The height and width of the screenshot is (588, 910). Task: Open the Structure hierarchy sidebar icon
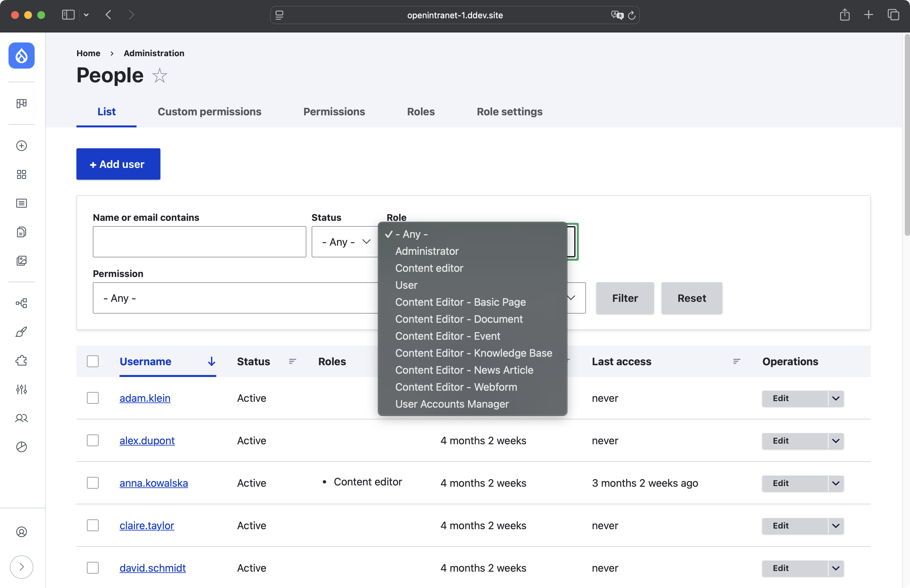pos(21,303)
